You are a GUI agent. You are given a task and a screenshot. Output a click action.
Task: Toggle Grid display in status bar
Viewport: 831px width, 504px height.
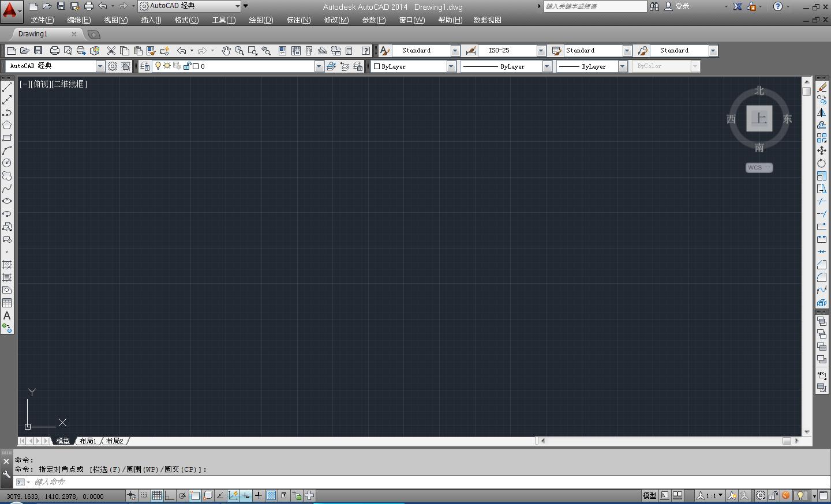coord(157,495)
